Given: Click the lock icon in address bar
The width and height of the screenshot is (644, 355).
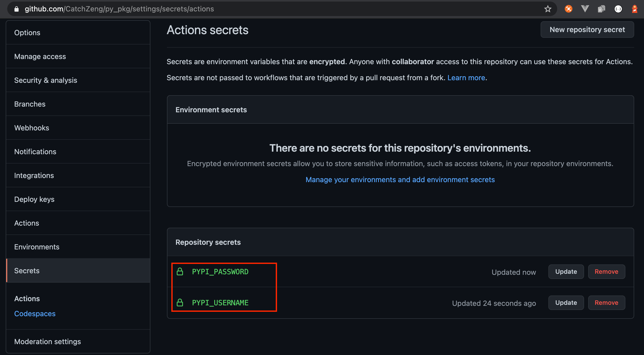Looking at the screenshot, I should [x=17, y=9].
